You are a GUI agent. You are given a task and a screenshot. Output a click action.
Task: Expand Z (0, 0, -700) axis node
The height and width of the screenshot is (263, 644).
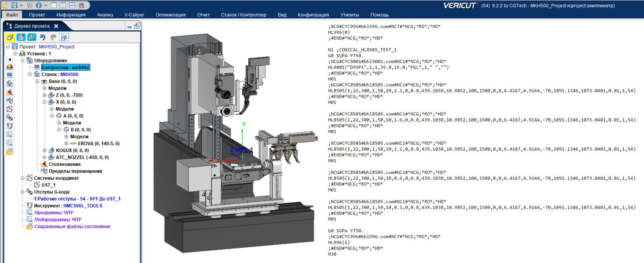pos(44,95)
